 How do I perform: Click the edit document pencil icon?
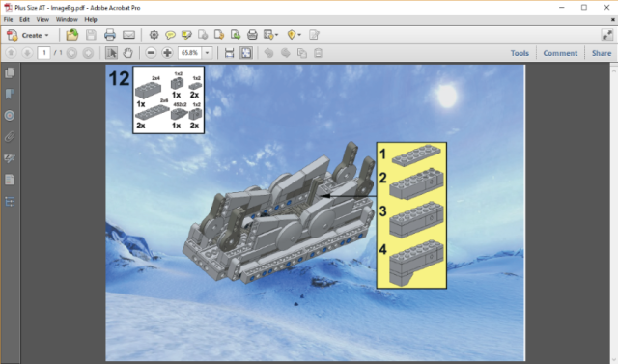(314, 35)
